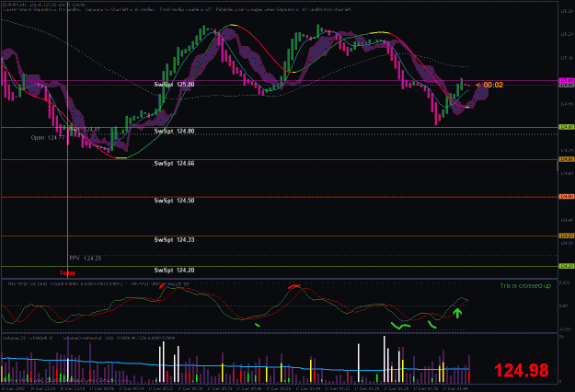Select the "SwSpt 125.00" level label
This screenshot has height=392, width=575.
click(174, 85)
